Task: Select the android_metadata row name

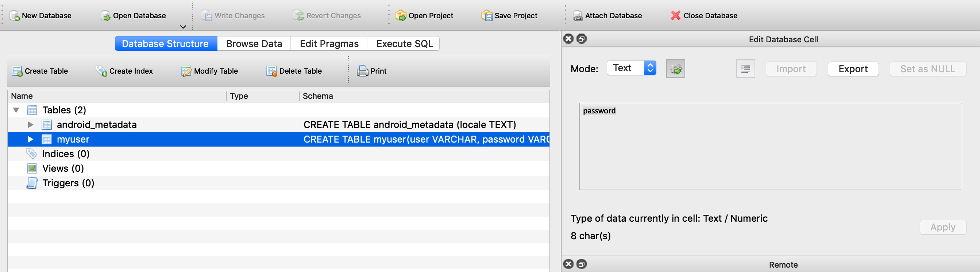Action: click(97, 125)
